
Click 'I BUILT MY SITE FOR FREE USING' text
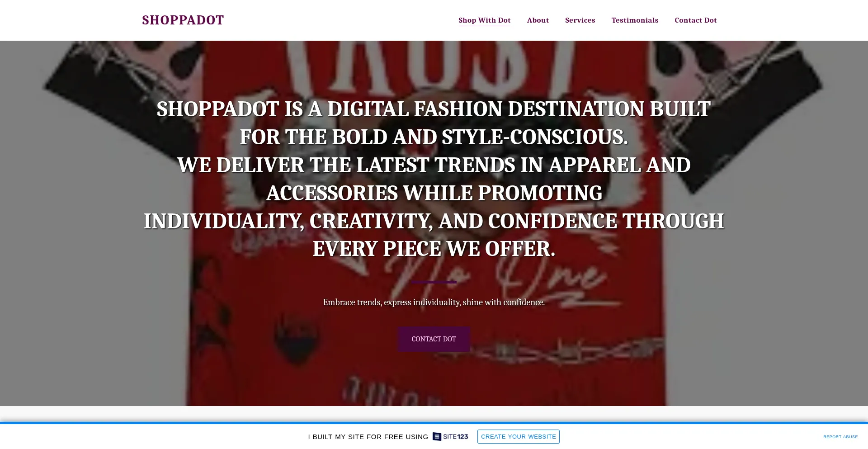tap(368, 437)
